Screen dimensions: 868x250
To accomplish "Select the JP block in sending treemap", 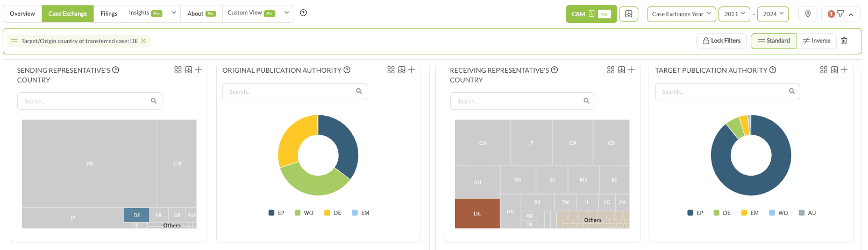I will point(73,218).
